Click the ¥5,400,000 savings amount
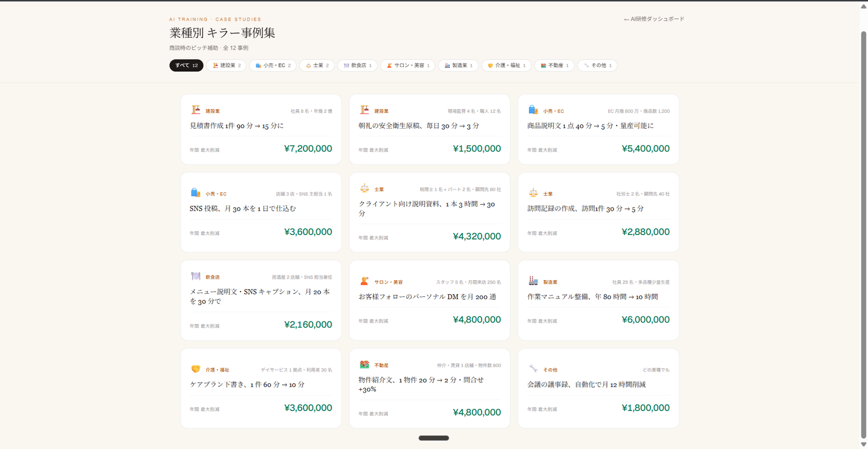868x449 pixels. 646,149
